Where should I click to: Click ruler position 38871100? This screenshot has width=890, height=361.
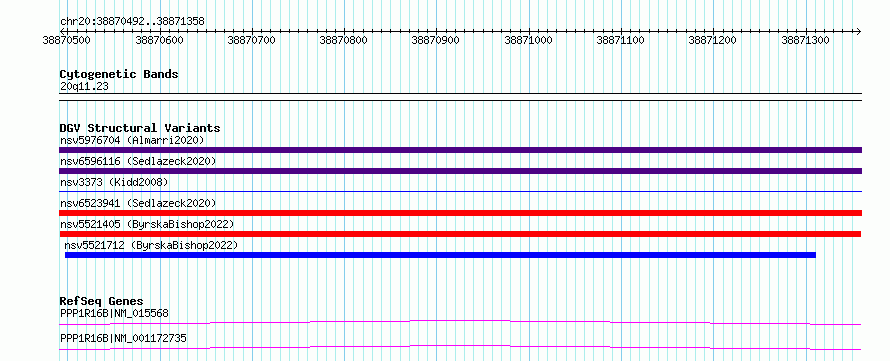click(x=621, y=40)
